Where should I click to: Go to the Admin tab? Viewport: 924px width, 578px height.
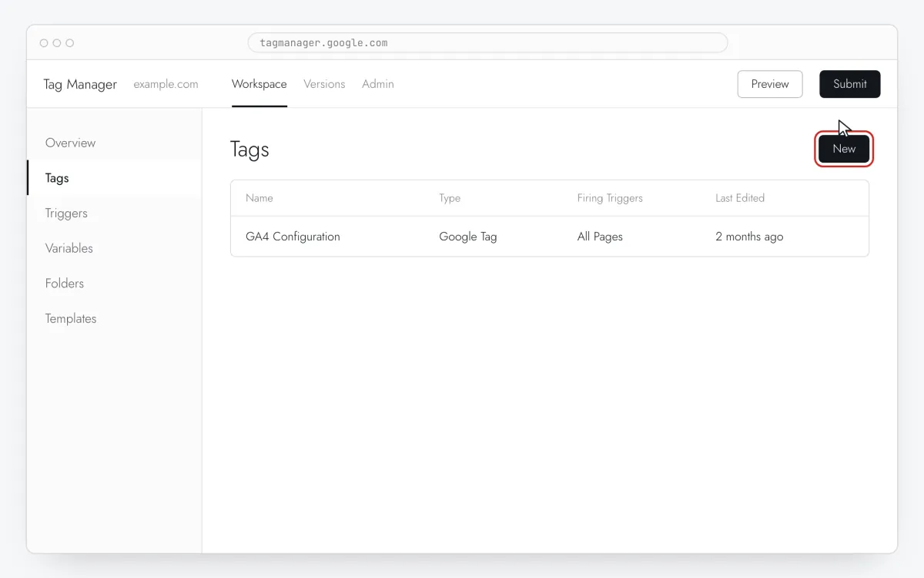[x=378, y=84]
